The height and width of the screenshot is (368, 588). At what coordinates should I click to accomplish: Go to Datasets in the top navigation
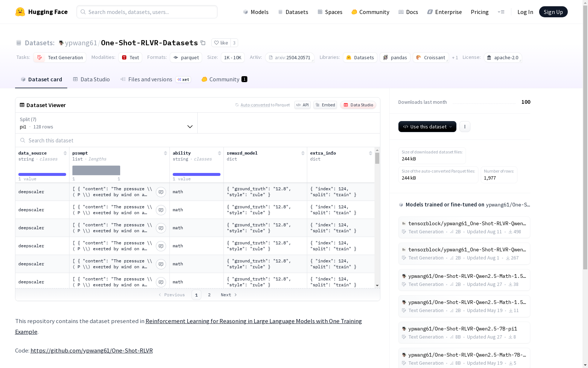(293, 12)
